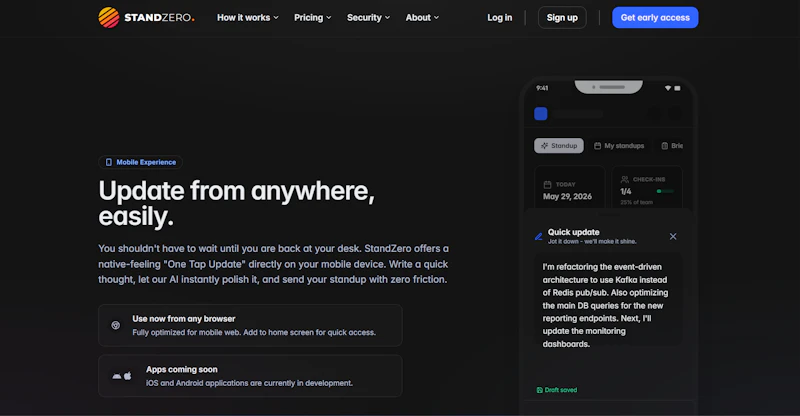Click the Update from anywhere, easily headline
Viewport: 800px width, 416px height.
pos(237,203)
